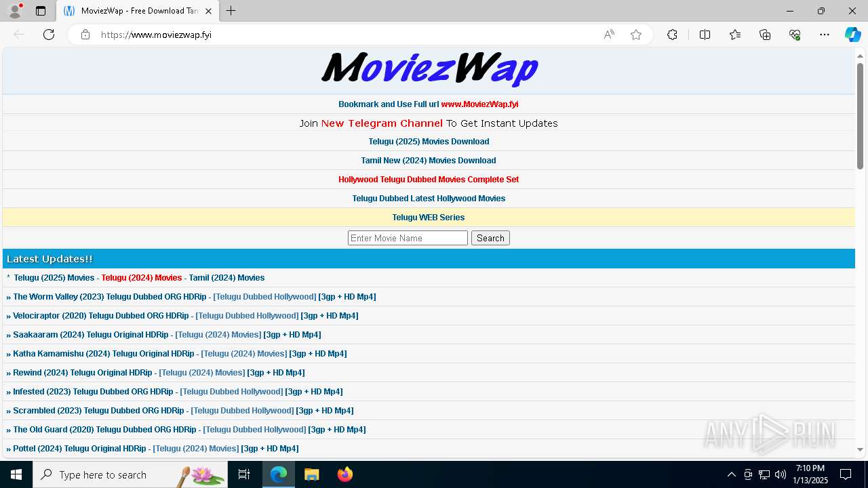The image size is (868, 488).
Task: Open Favorites list icon
Action: point(735,35)
